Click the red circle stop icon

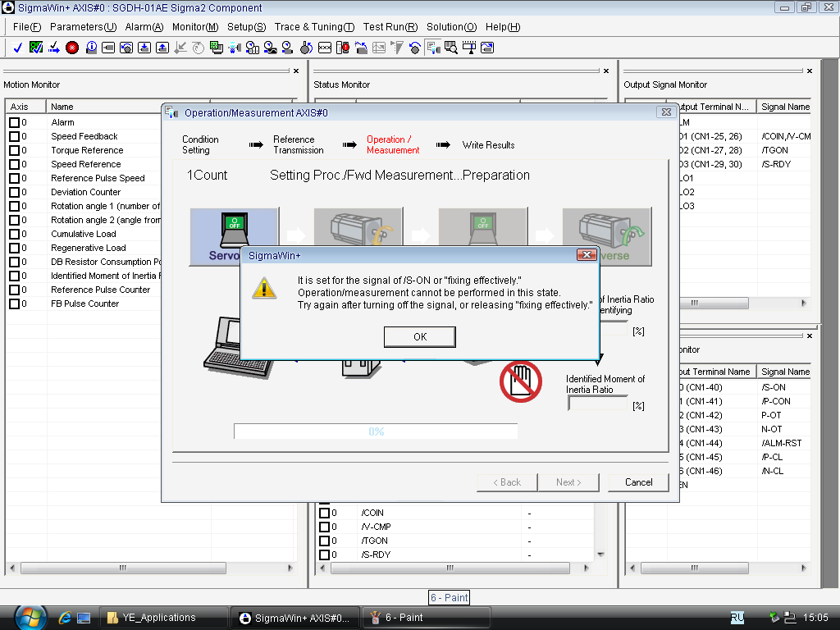tap(72, 48)
